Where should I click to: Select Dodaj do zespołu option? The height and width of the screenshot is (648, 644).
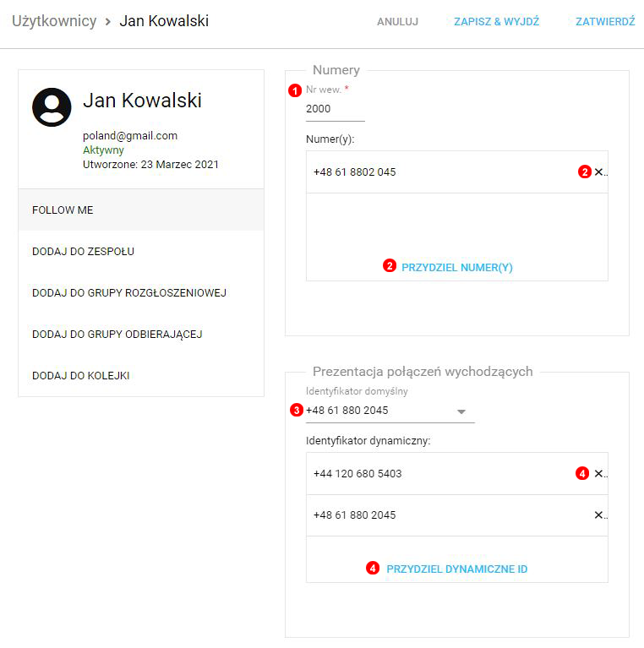(x=141, y=252)
